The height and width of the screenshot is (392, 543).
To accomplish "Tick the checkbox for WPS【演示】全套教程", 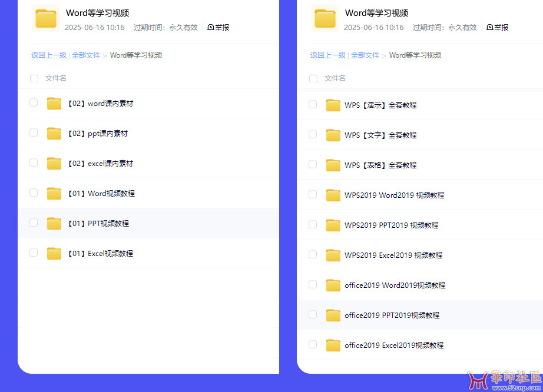I will pos(313,104).
